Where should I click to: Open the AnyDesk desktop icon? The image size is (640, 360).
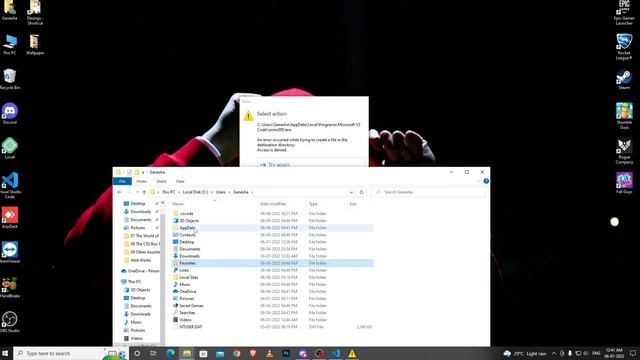coord(10,218)
